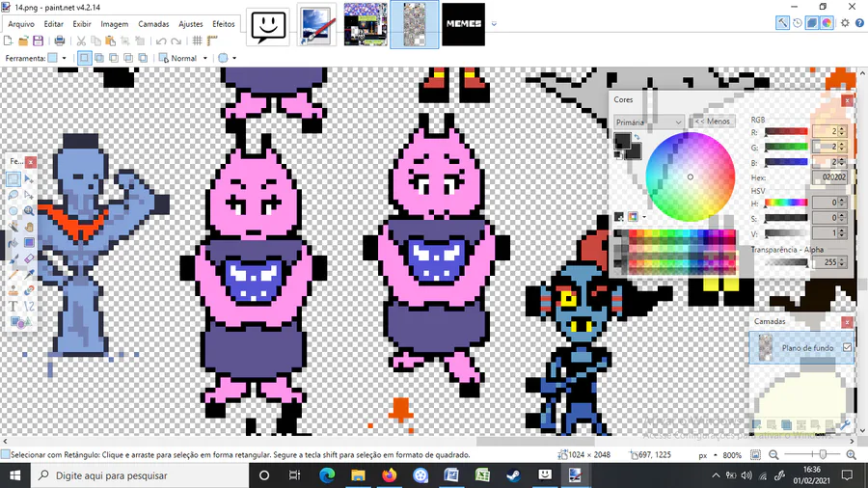Open the Editar menu

point(54,24)
